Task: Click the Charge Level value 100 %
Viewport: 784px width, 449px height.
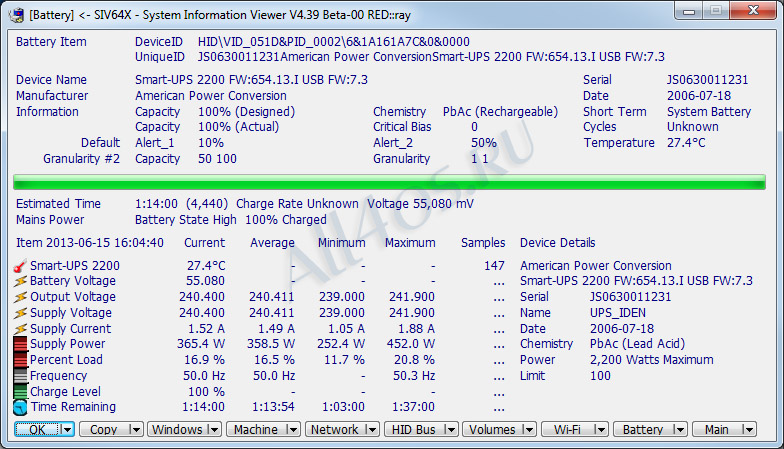Action: click(x=206, y=392)
